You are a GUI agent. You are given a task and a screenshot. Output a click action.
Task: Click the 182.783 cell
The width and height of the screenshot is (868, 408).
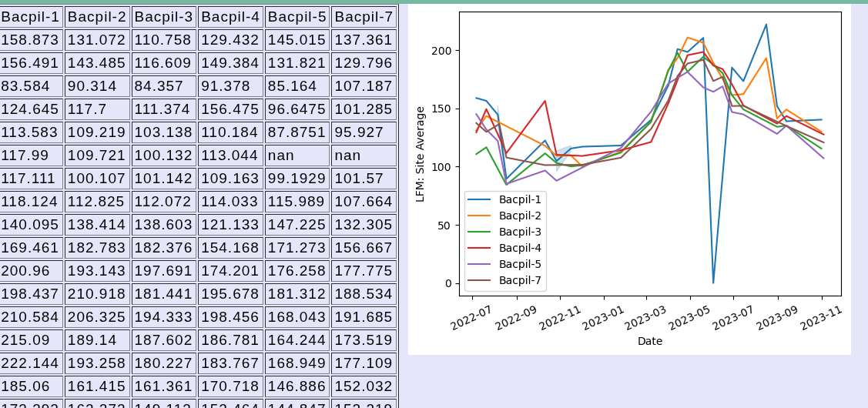[x=97, y=248]
